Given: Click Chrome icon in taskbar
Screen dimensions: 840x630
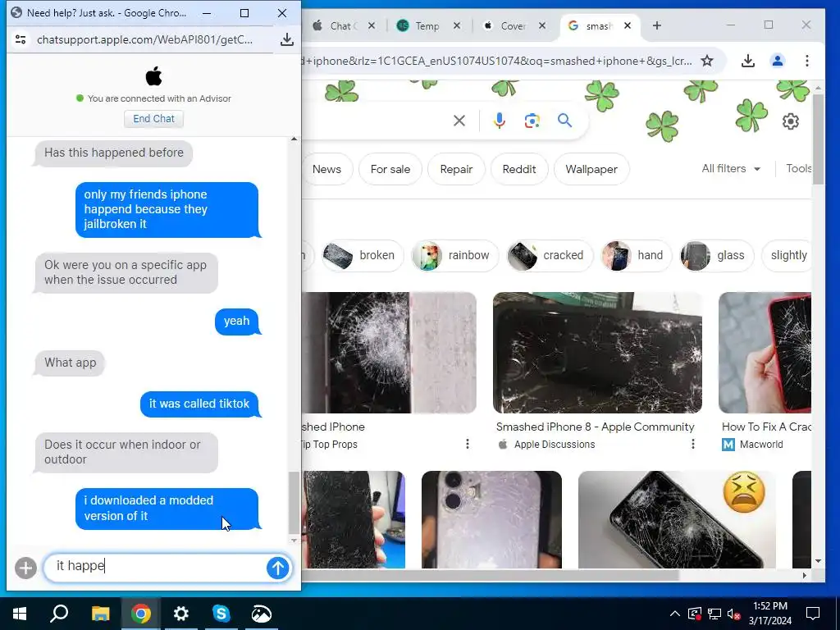Looking at the screenshot, I should pos(140,614).
